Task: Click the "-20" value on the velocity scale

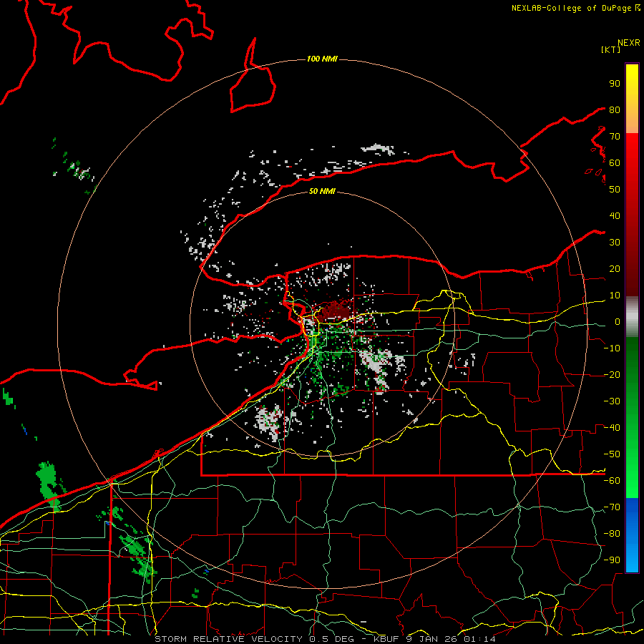Action: [612, 375]
